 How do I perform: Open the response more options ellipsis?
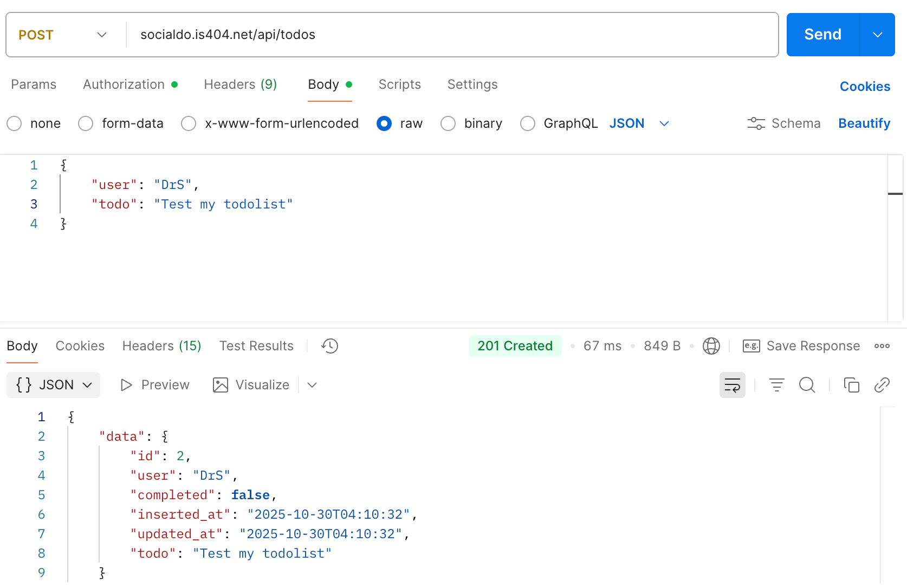(882, 346)
